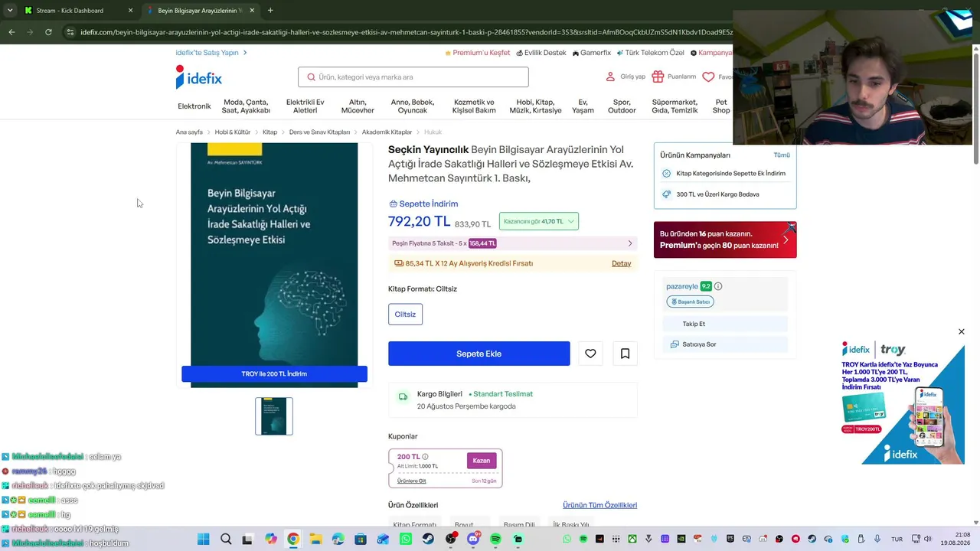Close the idefix Troy ad popup
The height and width of the screenshot is (551, 980).
tap(962, 331)
